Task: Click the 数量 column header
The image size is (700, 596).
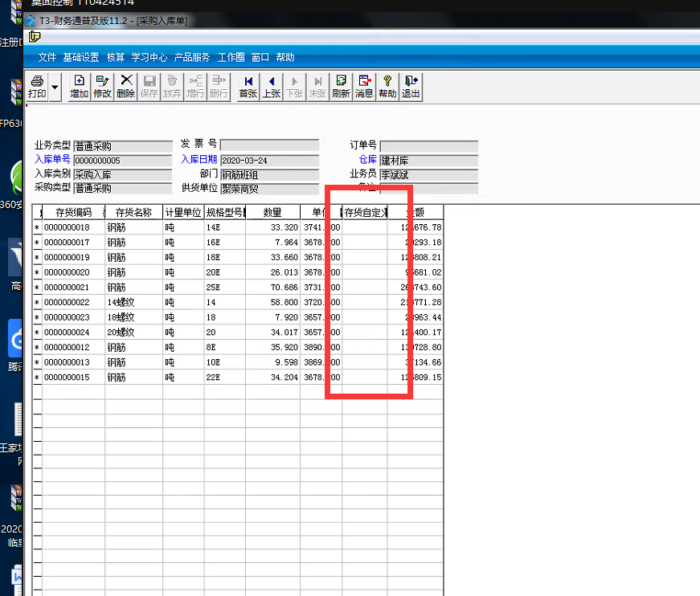Action: [272, 212]
